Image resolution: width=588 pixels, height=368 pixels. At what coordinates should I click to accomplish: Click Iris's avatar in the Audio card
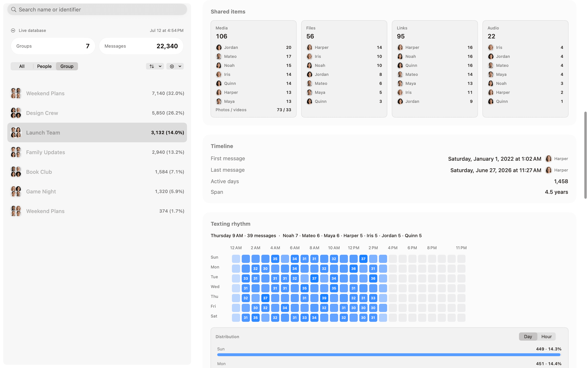[491, 47]
